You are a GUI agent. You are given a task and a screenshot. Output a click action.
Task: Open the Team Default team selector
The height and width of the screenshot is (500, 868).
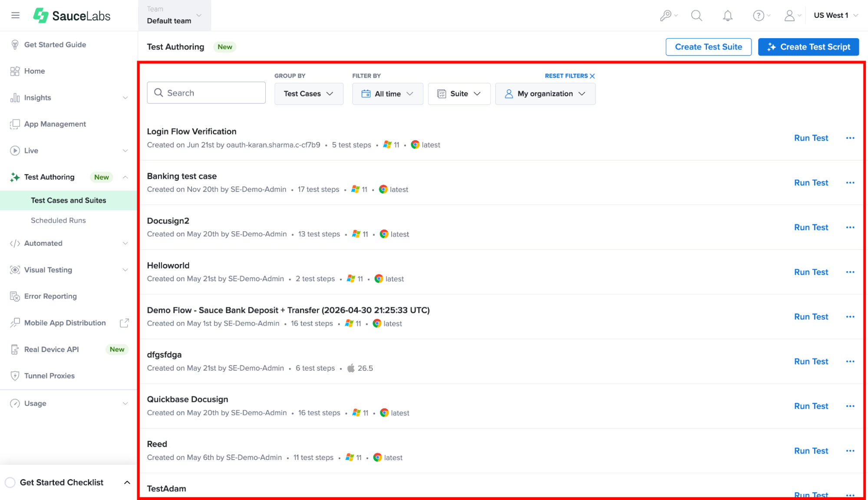pos(175,16)
